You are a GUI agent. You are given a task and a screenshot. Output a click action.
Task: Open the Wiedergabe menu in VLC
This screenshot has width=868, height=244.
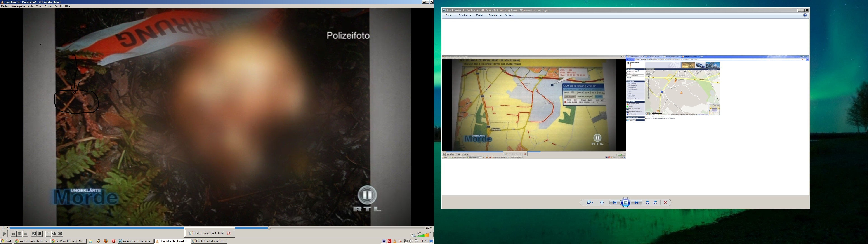tap(18, 6)
